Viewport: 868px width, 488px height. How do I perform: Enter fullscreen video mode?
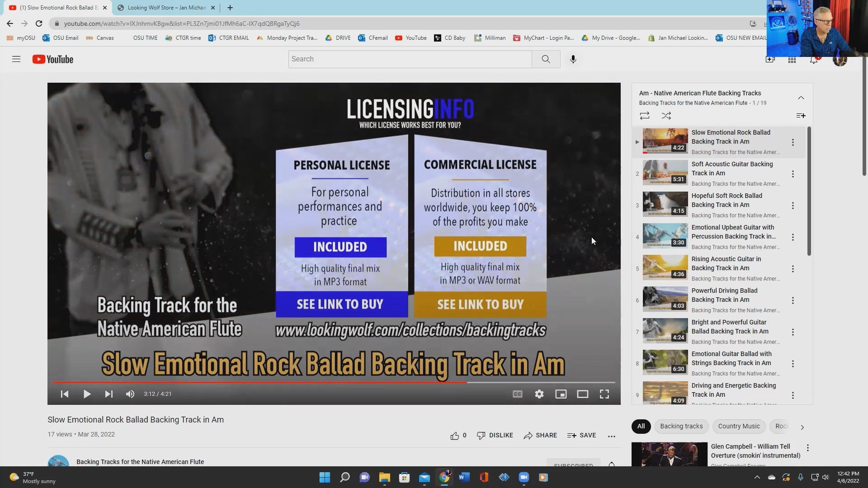coord(604,394)
